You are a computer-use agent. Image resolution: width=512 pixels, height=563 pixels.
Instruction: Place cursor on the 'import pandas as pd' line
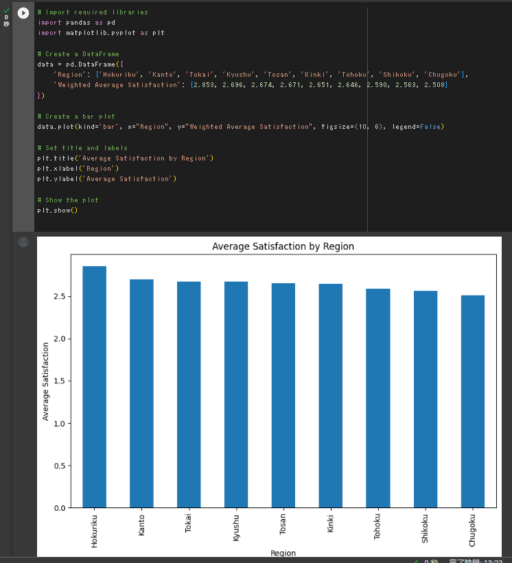76,23
